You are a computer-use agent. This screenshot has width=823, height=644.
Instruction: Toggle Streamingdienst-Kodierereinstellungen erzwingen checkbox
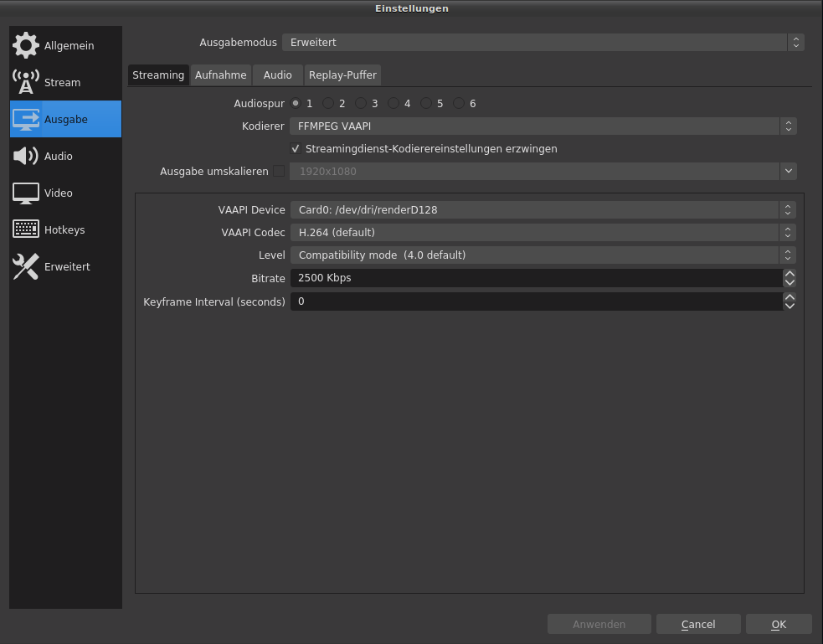pos(296,149)
